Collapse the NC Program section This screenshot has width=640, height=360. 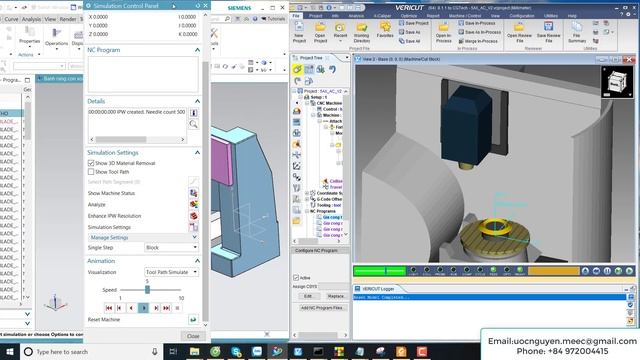click(197, 50)
